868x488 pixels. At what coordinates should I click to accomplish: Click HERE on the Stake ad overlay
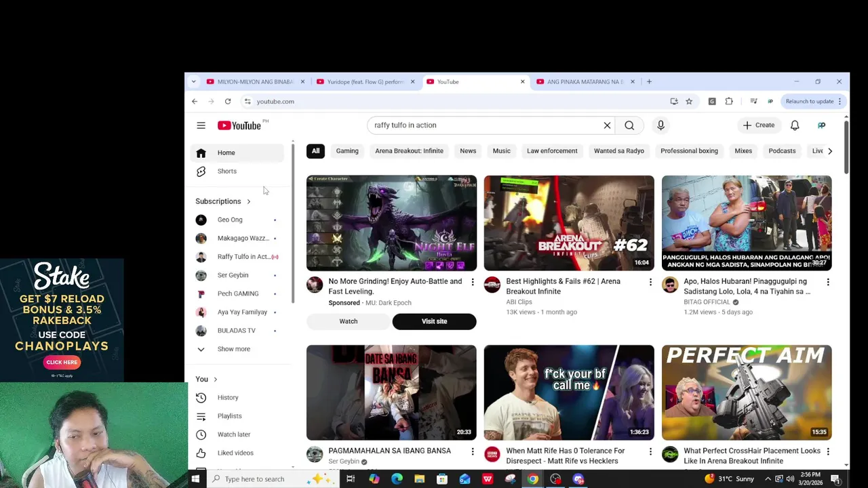62,362
